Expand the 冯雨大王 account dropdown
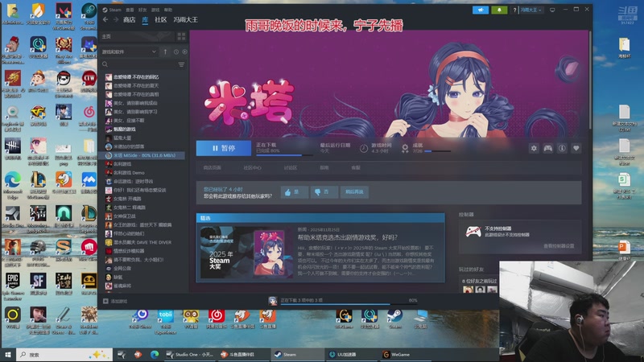 531,10
